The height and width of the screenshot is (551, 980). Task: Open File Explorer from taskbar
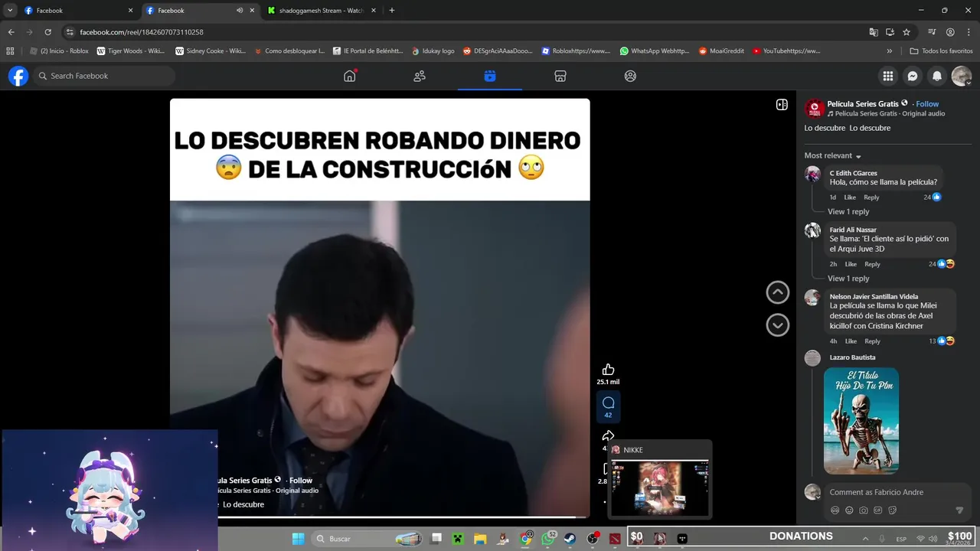pyautogui.click(x=480, y=539)
